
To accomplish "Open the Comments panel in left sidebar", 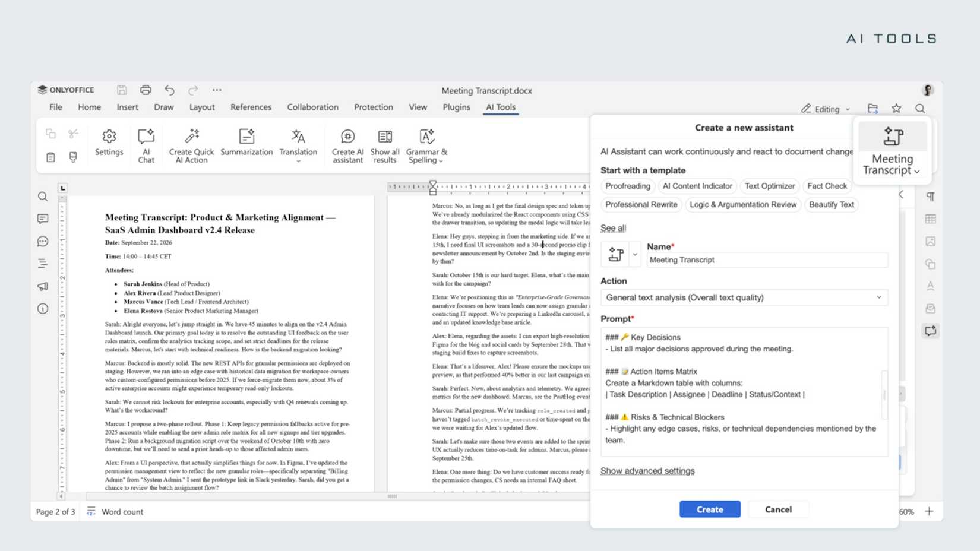I will (43, 219).
